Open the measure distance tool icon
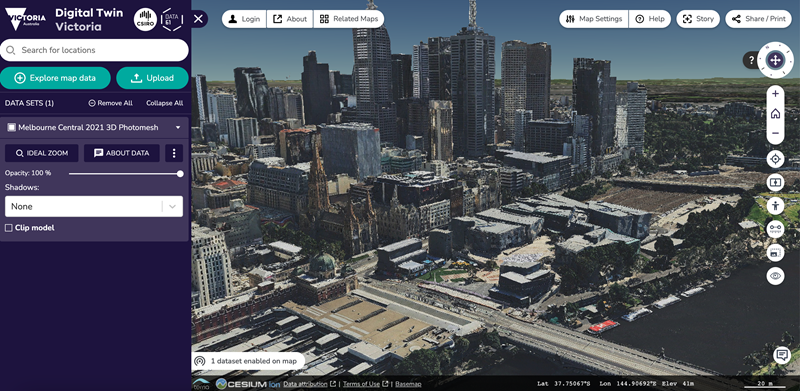This screenshot has width=800, height=391. (x=775, y=229)
